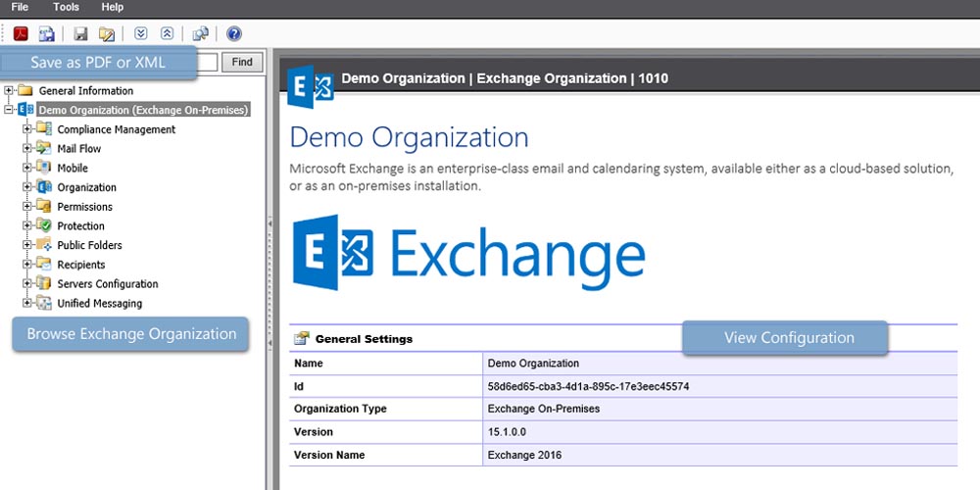
Task: Click the Servers Configuration node icon
Action: click(44, 284)
